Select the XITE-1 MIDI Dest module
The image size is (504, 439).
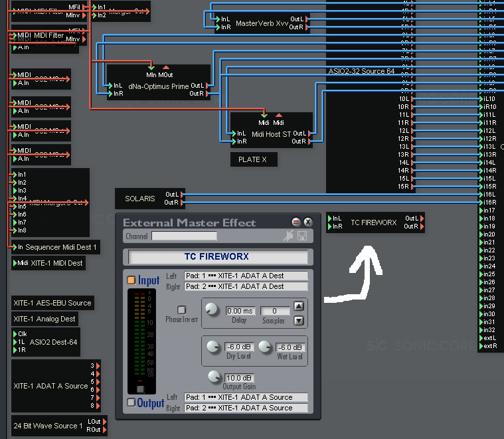48,263
